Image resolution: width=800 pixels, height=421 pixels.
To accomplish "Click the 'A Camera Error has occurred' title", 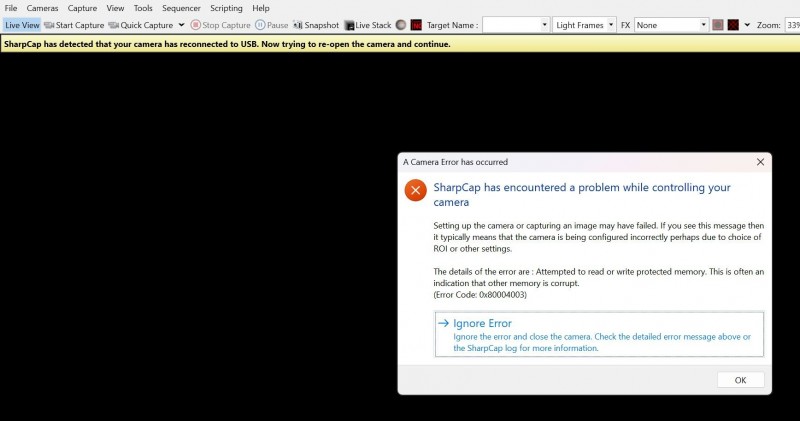I will (455, 162).
